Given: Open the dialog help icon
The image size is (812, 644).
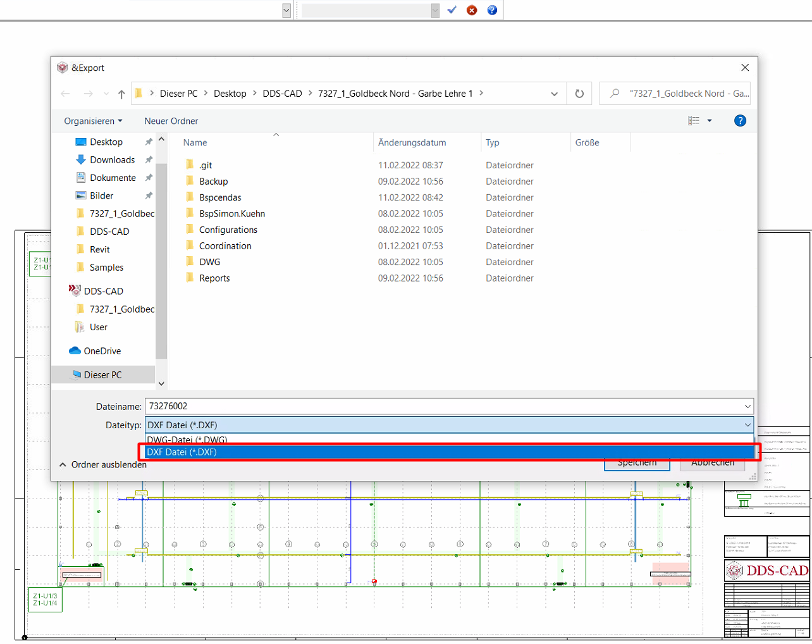Looking at the screenshot, I should [x=740, y=121].
